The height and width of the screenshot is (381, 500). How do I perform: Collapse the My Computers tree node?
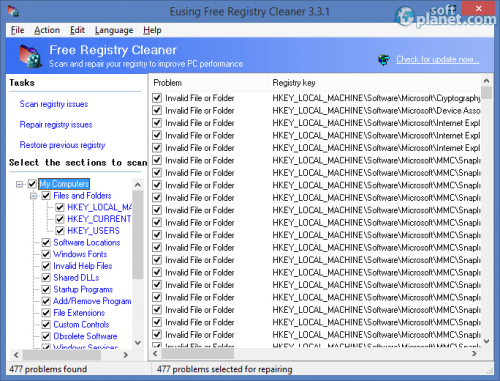[20, 184]
